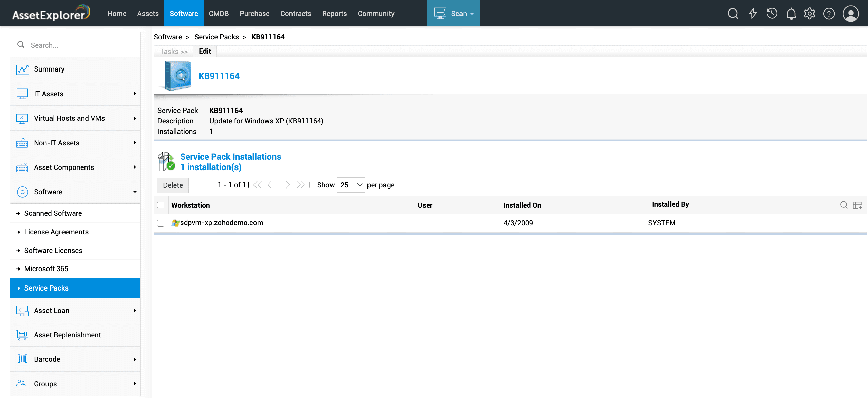
Task: Expand the Scan dropdown menu
Action: pos(454,14)
